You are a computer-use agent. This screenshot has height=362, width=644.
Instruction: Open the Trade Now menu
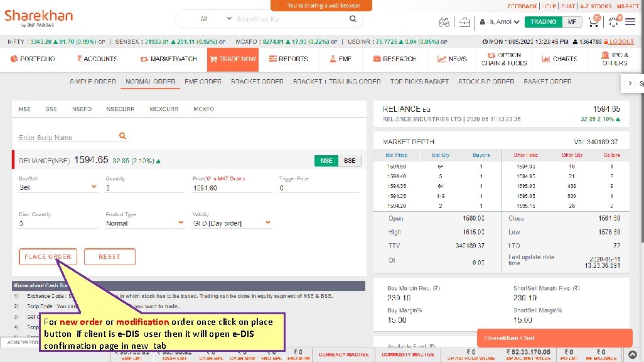coord(233,59)
